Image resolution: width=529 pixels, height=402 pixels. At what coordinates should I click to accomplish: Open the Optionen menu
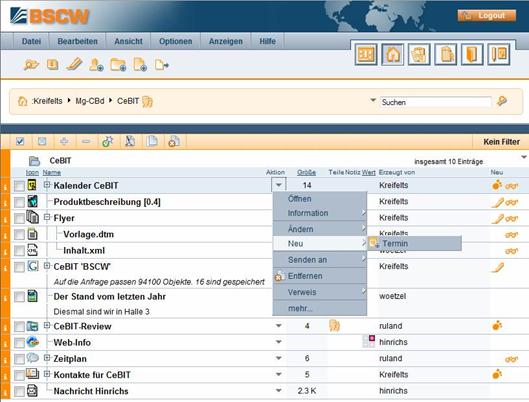(175, 41)
